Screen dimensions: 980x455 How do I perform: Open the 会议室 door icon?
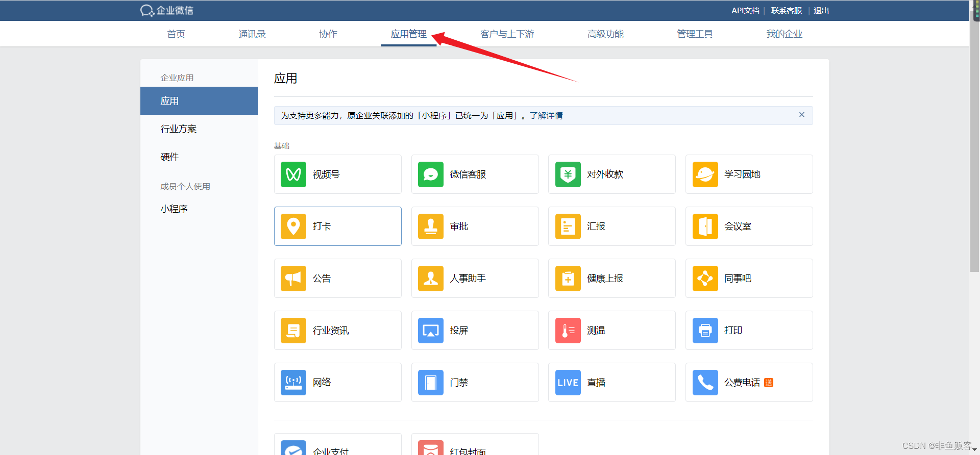click(x=705, y=226)
